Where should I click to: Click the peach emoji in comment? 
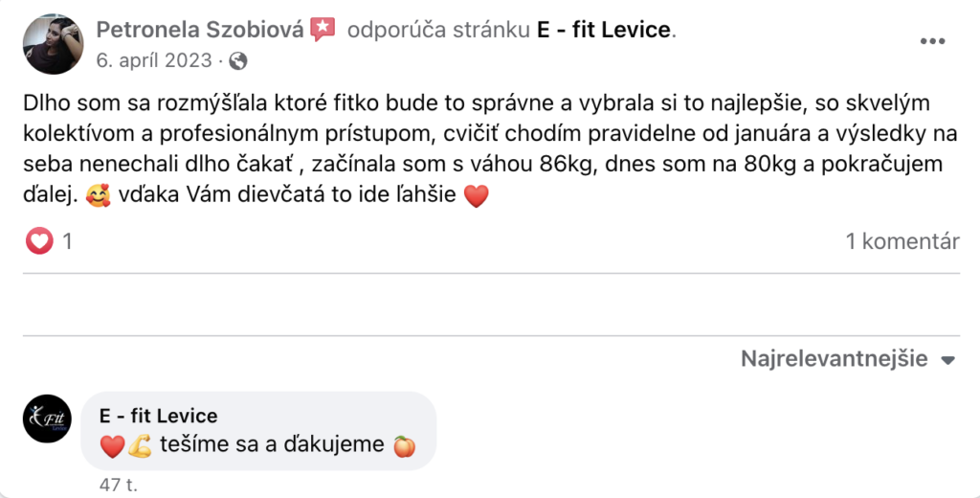click(x=405, y=445)
